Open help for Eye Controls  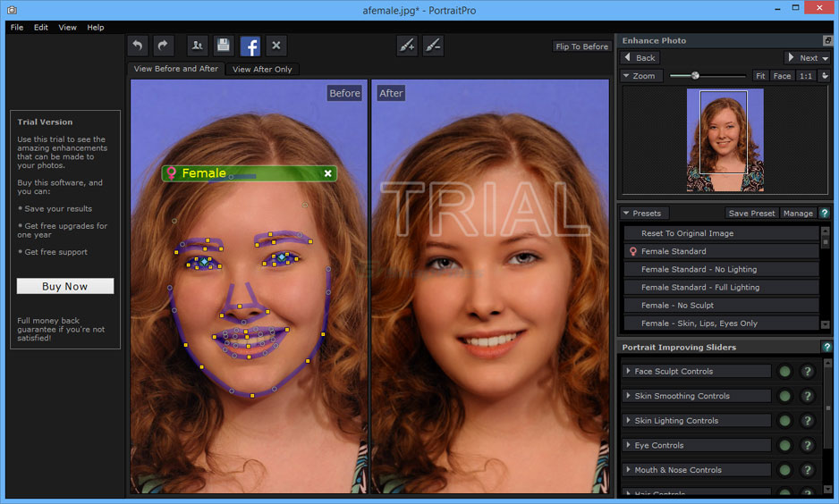coord(808,445)
